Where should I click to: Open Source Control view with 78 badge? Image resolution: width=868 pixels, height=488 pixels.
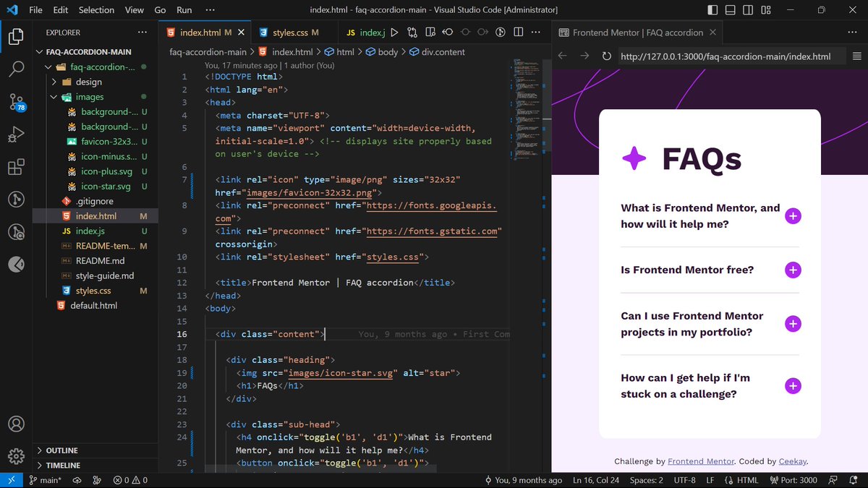tap(17, 102)
